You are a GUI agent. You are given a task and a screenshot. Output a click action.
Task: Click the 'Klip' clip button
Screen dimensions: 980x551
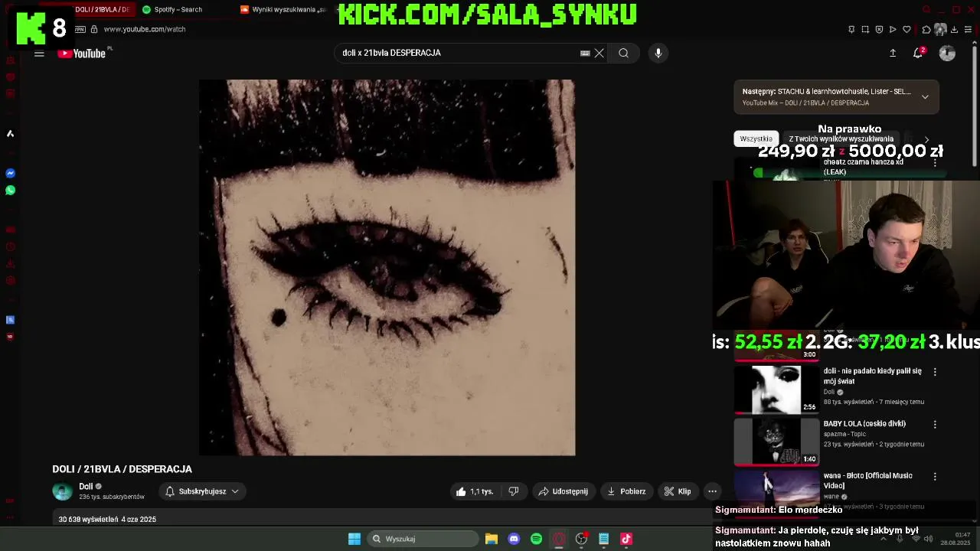[678, 491]
